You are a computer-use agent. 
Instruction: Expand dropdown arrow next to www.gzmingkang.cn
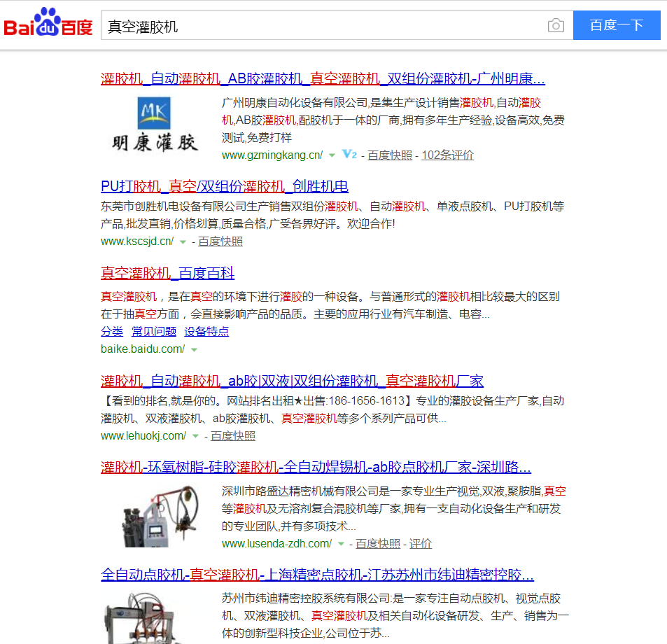[332, 155]
